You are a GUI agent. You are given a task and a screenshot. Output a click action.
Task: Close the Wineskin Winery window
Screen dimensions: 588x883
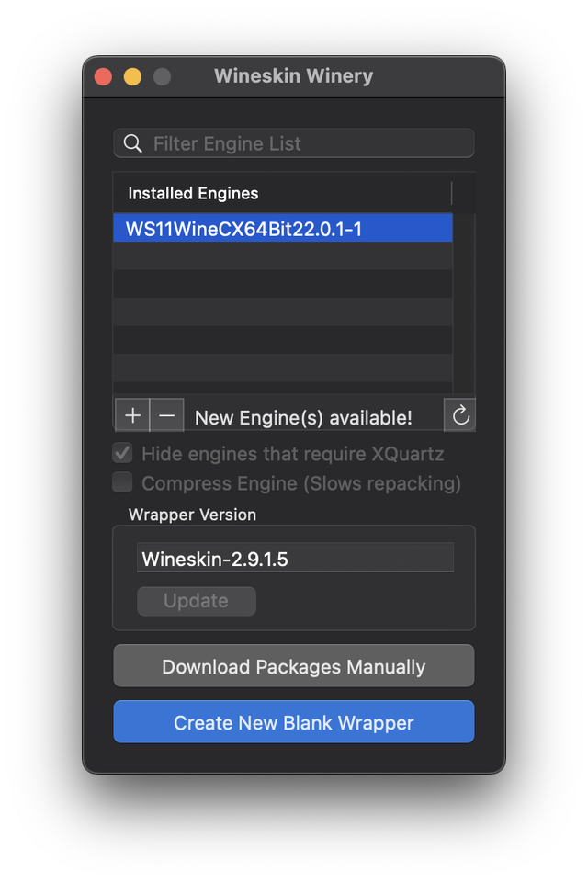103,76
